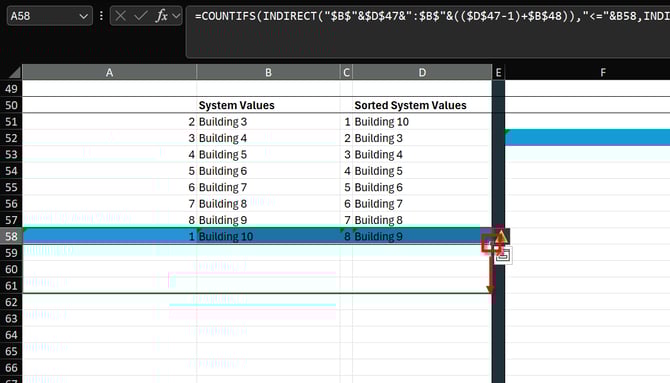
Task: Select row 62 header
Action: 11,302
